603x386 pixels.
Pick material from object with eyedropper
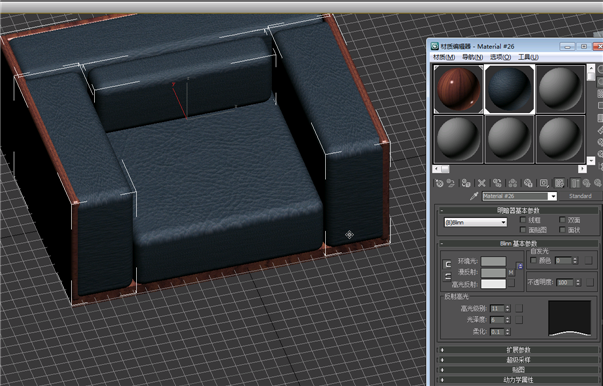click(474, 196)
